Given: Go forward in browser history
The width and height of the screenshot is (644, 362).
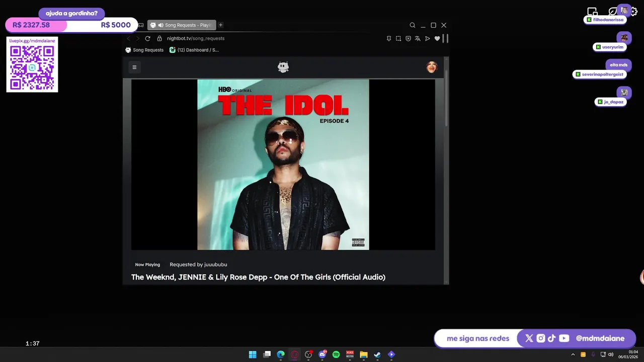Looking at the screenshot, I should click(137, 38).
